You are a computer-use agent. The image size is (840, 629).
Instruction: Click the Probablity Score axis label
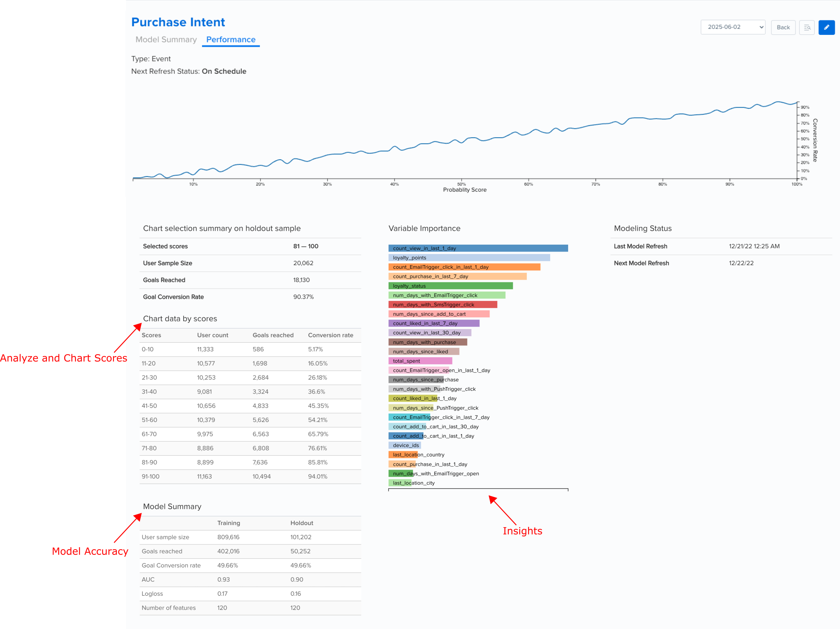pos(465,190)
